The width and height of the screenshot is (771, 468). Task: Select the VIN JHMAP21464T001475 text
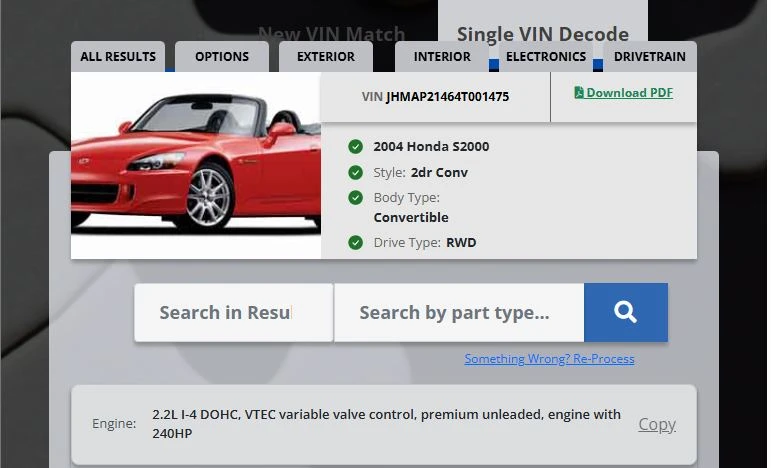[x=435, y=96]
